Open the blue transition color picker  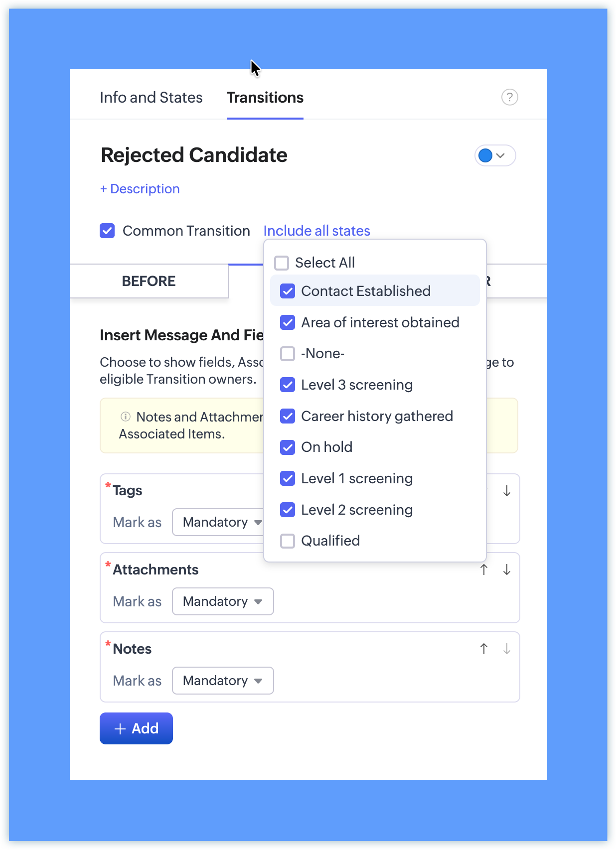[494, 155]
